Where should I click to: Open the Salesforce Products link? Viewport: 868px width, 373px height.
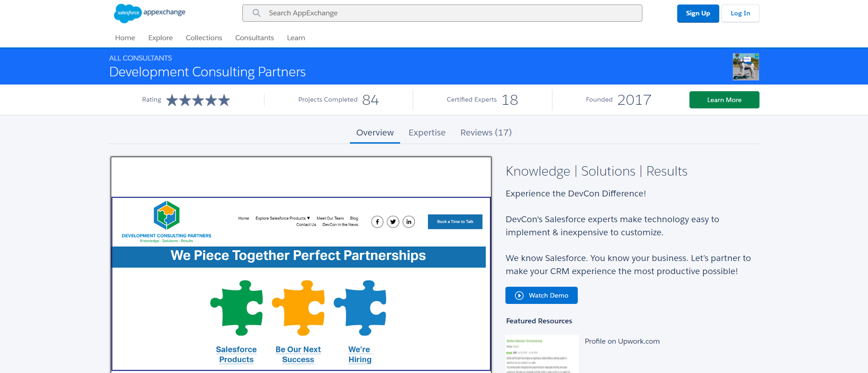coord(236,354)
